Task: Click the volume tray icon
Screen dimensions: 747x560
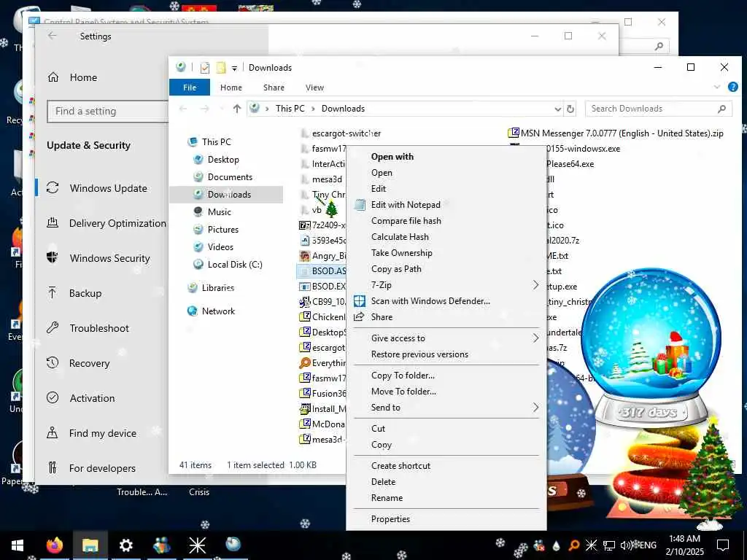Action: 626,545
